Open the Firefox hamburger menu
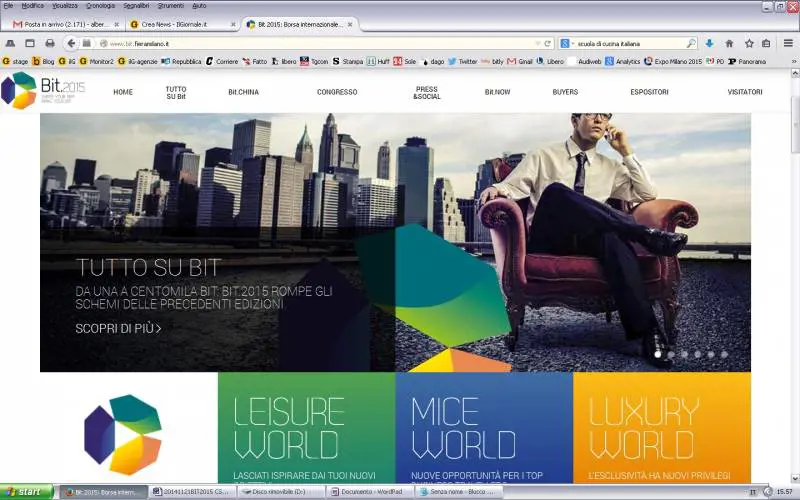 (788, 43)
